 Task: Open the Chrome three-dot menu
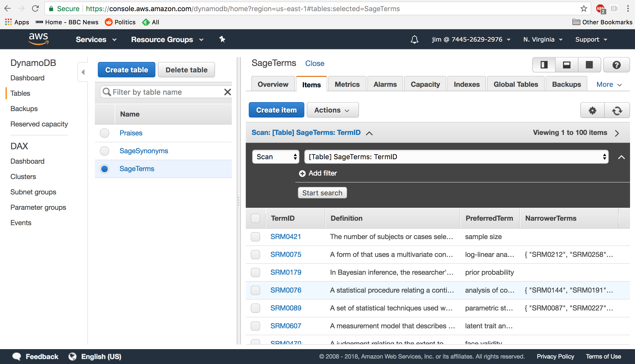tap(628, 8)
